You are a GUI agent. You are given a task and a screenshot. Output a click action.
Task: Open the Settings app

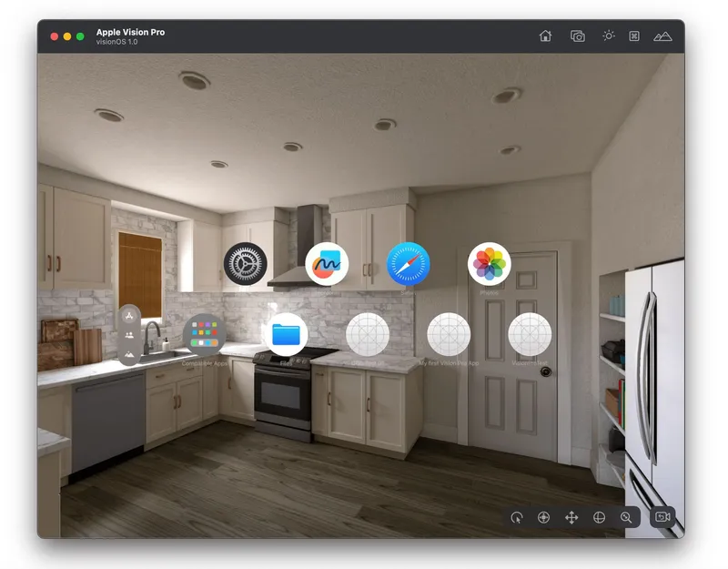point(246,264)
